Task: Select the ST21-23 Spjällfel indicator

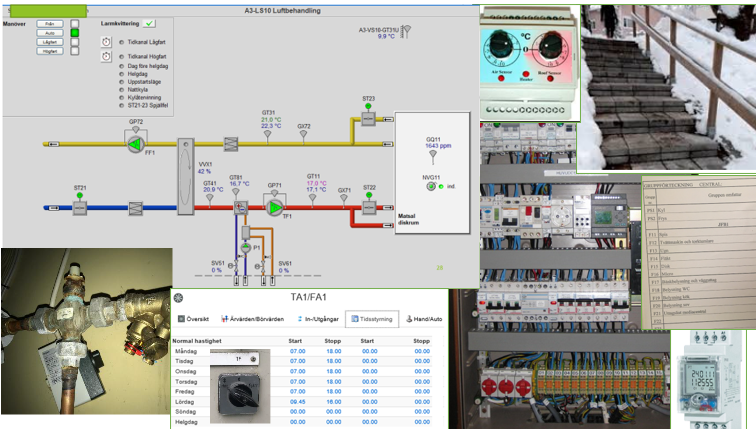Action: tap(122, 105)
